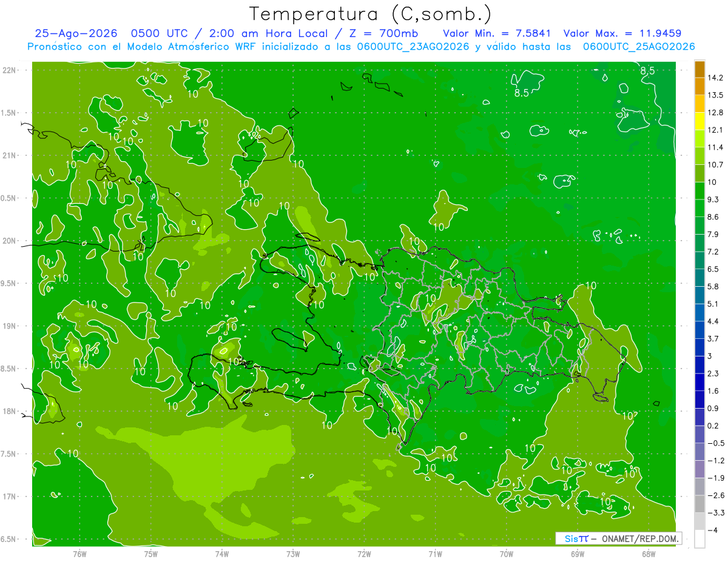
Task: Click the '22N' latitude axis label
Action: click(10, 70)
